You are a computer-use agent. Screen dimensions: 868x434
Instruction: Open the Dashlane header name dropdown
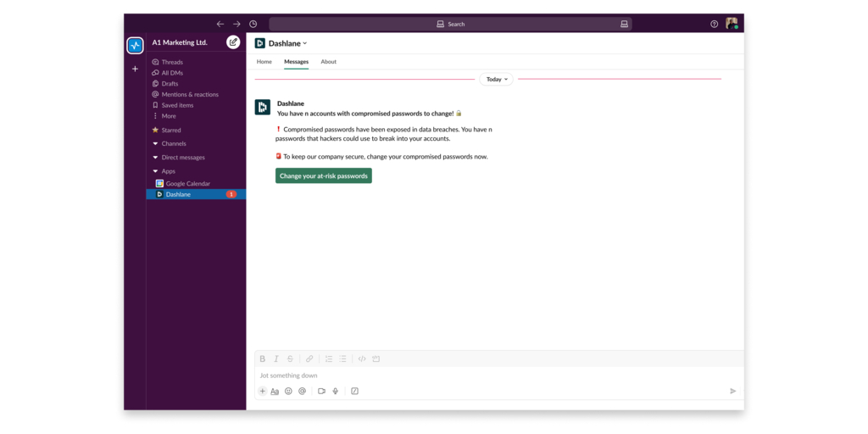287,43
